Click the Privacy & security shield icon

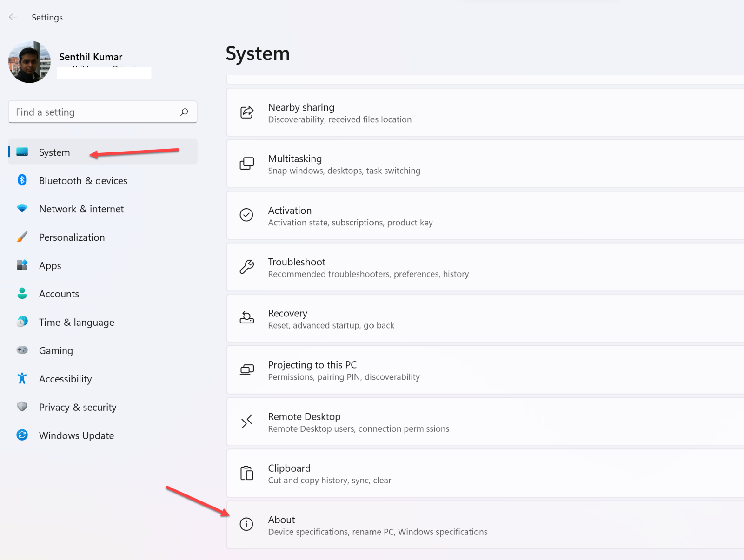coord(22,407)
